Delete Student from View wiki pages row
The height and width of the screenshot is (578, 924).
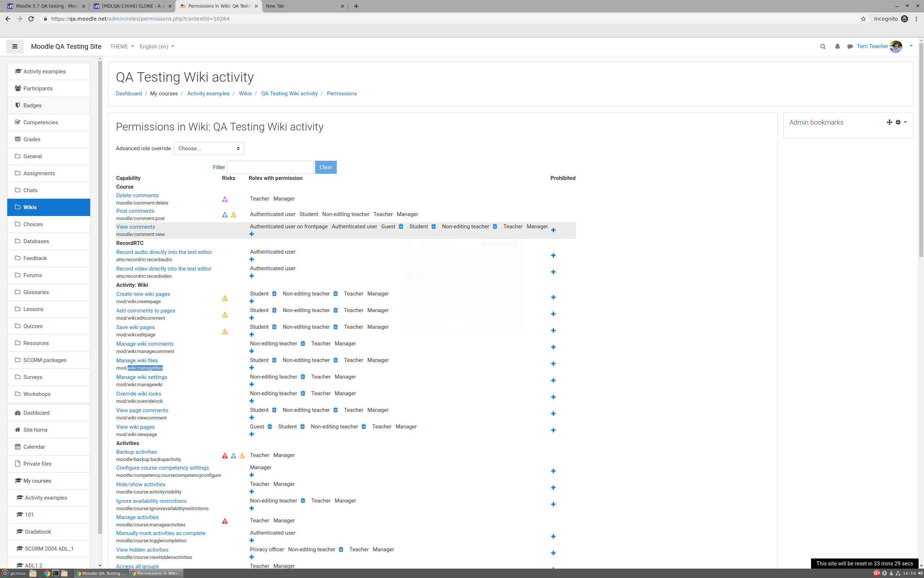pos(302,427)
